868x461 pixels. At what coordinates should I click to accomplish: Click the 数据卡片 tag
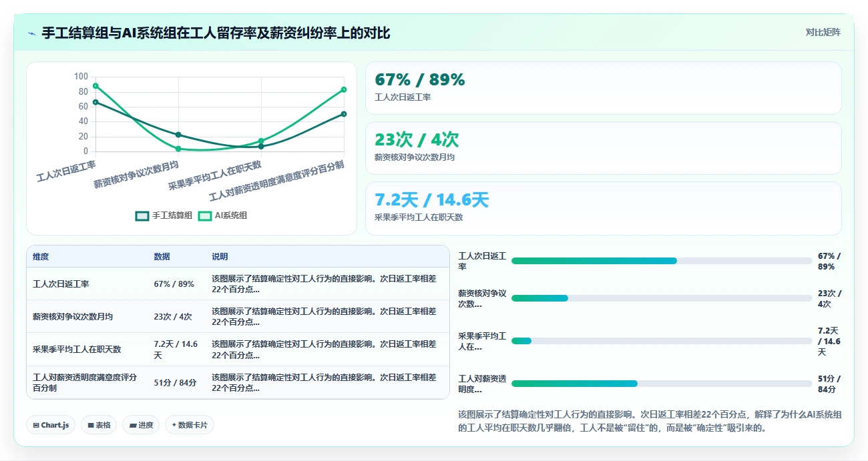190,425
